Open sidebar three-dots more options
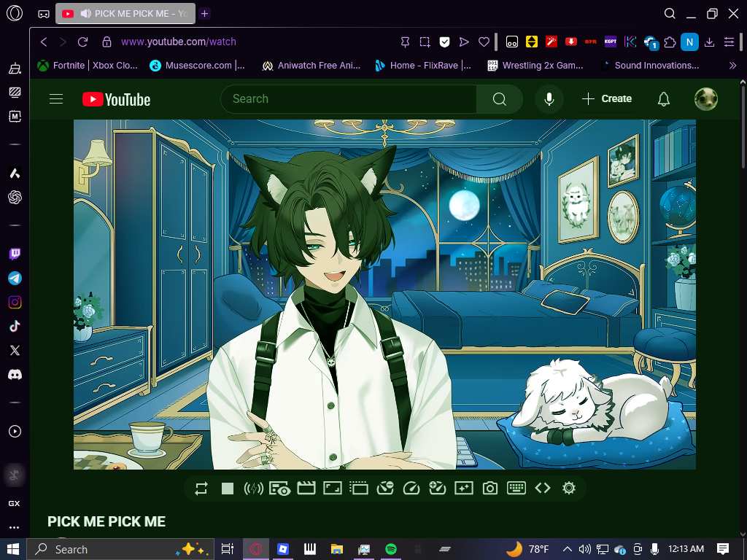The image size is (747, 560). click(15, 527)
